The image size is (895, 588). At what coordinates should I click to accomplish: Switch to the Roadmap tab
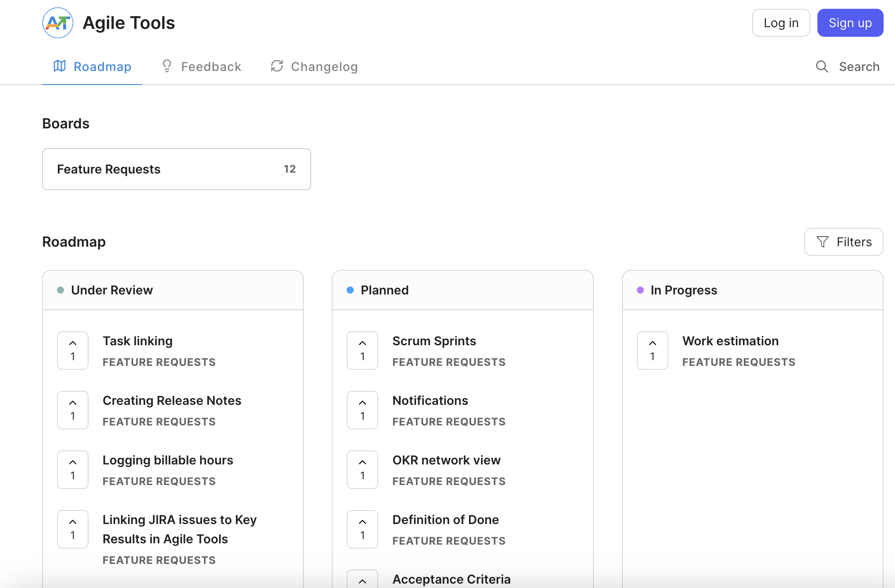(x=92, y=67)
